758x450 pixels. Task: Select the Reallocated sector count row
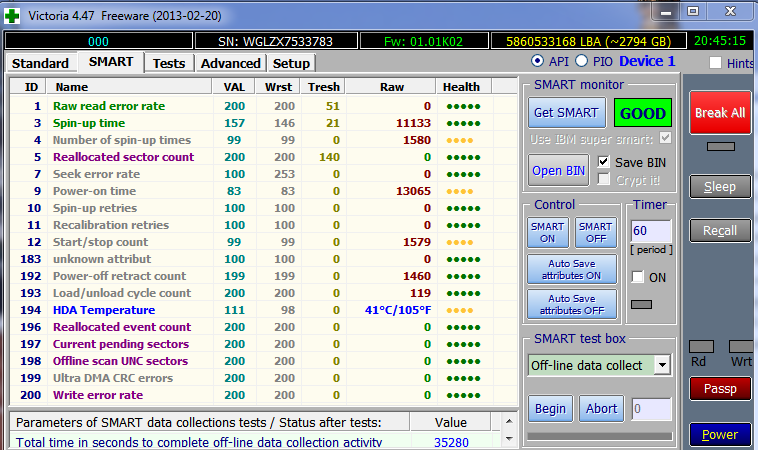[263, 157]
